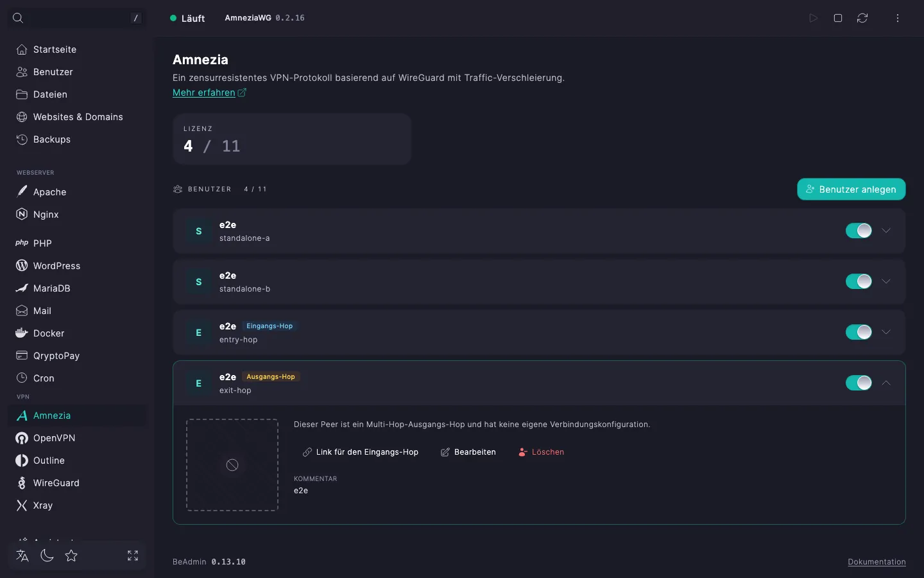The image size is (924, 578).
Task: Click the Docker whale icon
Action: pos(22,333)
